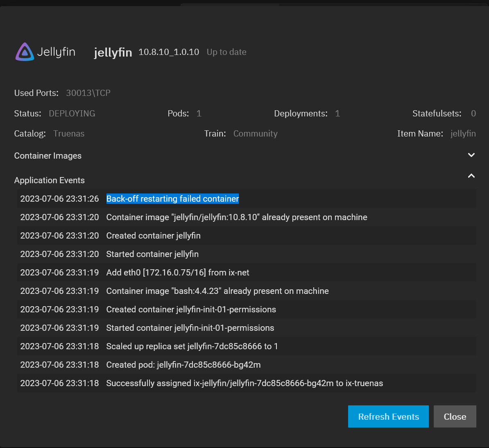The image size is (489, 448).
Task: Click the Train value Community
Action: [256, 134]
